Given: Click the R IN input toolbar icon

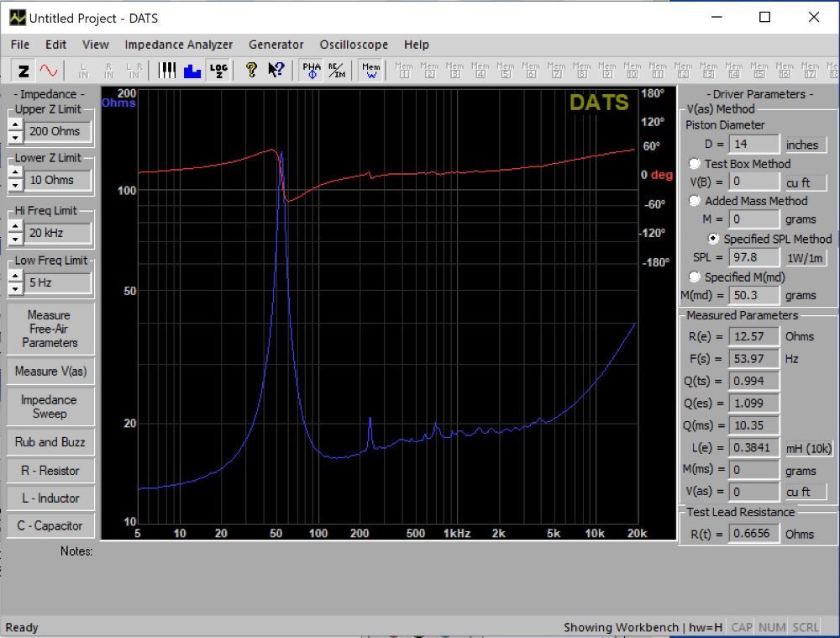Looking at the screenshot, I should [x=108, y=71].
